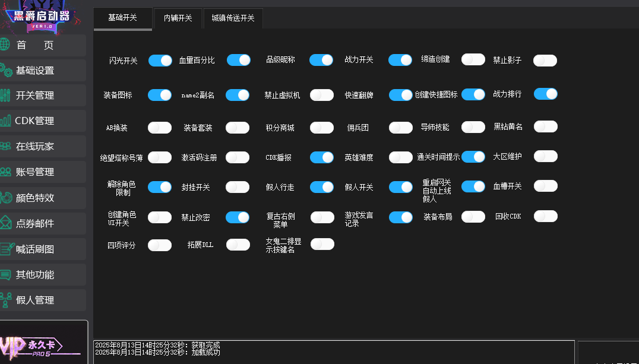Open the 城镇传送开关 tab
Image resolution: width=639 pixels, height=364 pixels.
click(x=233, y=18)
